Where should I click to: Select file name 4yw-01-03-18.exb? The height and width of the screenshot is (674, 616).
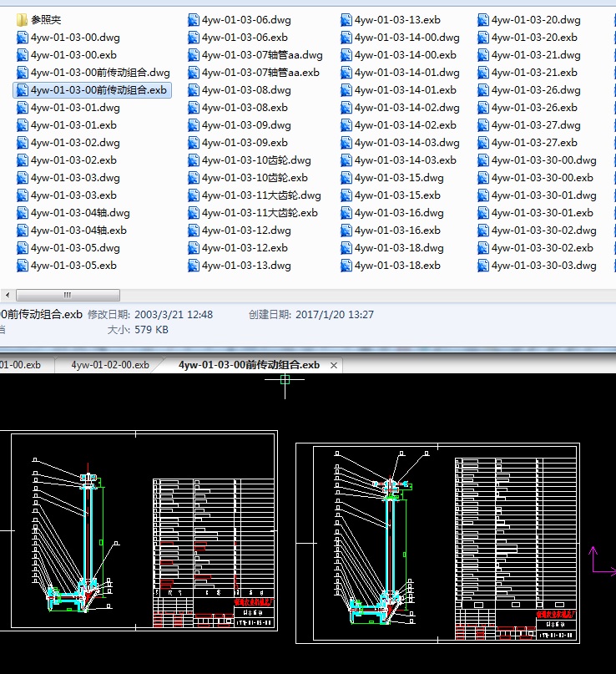[398, 266]
